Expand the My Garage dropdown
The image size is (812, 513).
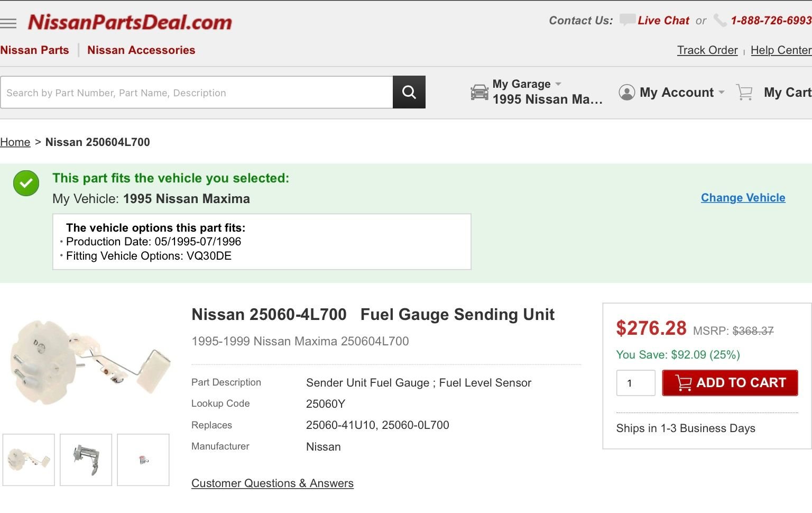pyautogui.click(x=558, y=84)
